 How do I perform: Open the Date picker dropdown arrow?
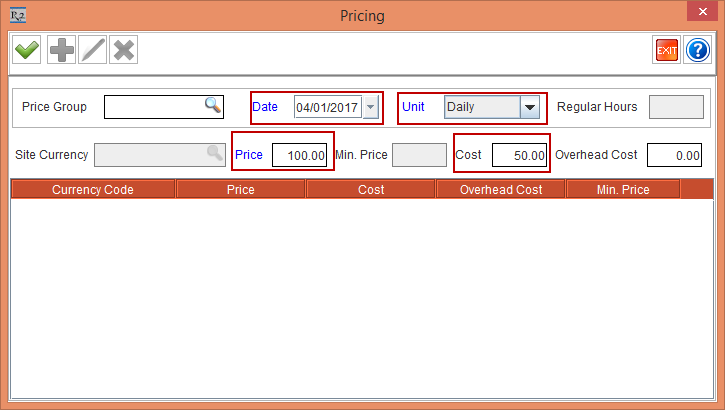371,107
